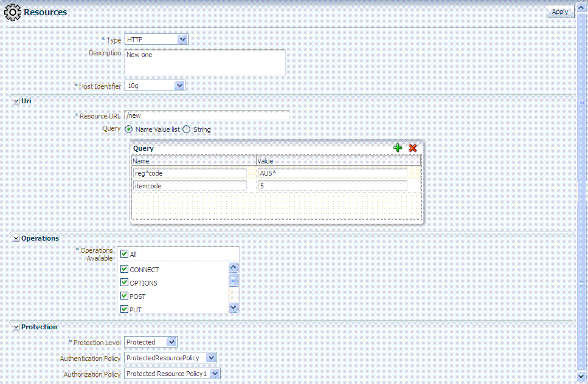Click the Apply button
The height and width of the screenshot is (384, 588).
pyautogui.click(x=560, y=12)
